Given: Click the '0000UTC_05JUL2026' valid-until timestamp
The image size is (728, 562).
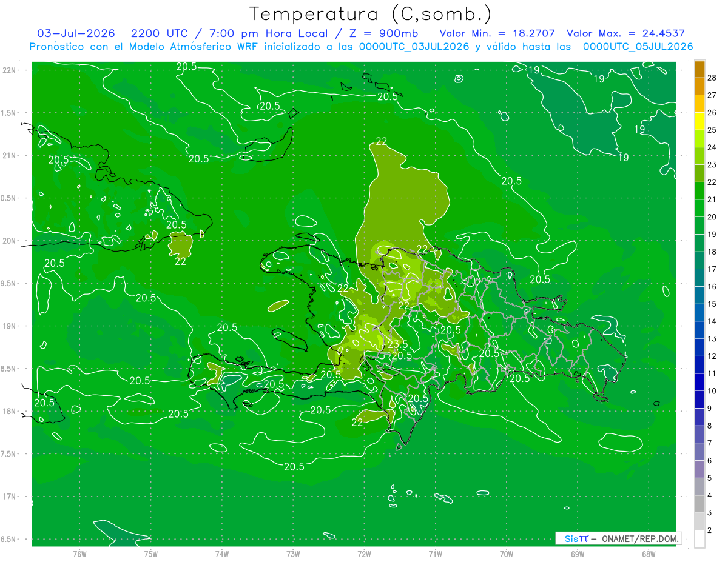Looking at the screenshot, I should [638, 47].
